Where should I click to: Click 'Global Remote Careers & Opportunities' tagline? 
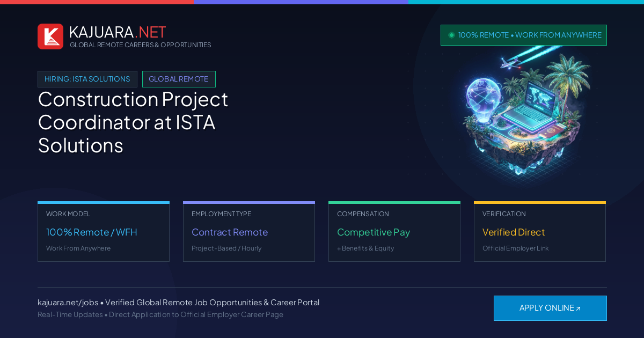pyautogui.click(x=141, y=45)
